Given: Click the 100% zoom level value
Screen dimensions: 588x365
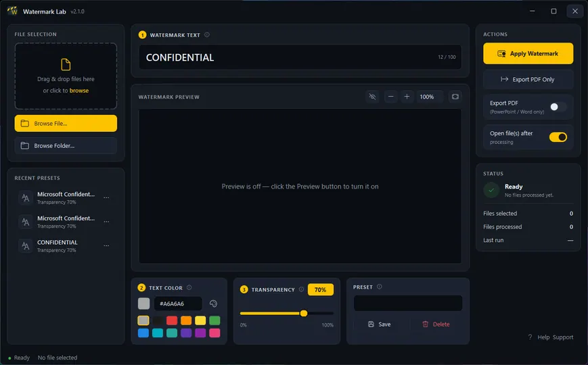Looking at the screenshot, I should pyautogui.click(x=427, y=97).
